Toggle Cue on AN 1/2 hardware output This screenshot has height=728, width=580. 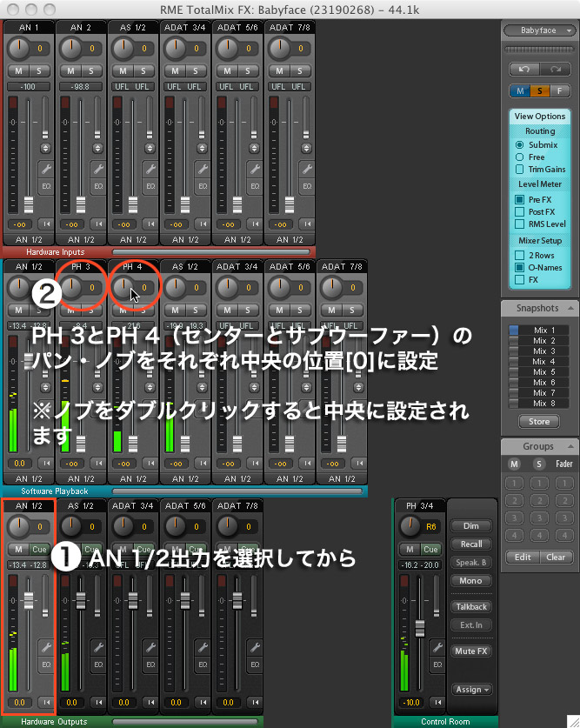[37, 549]
